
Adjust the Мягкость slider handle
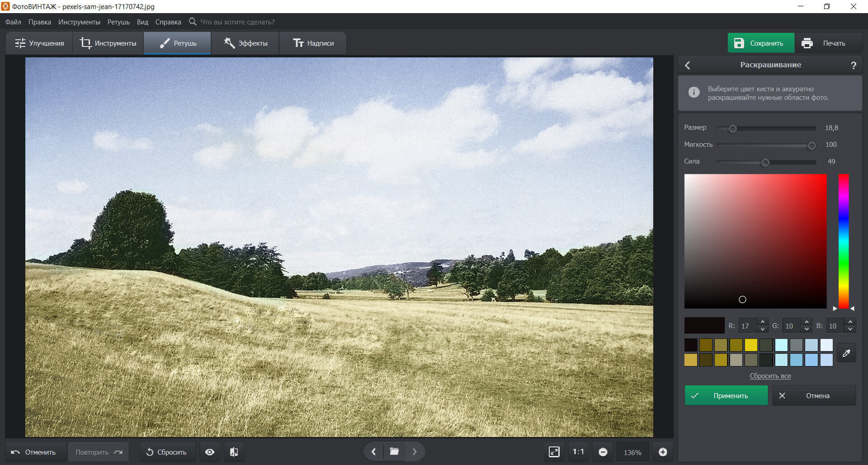pyautogui.click(x=811, y=146)
